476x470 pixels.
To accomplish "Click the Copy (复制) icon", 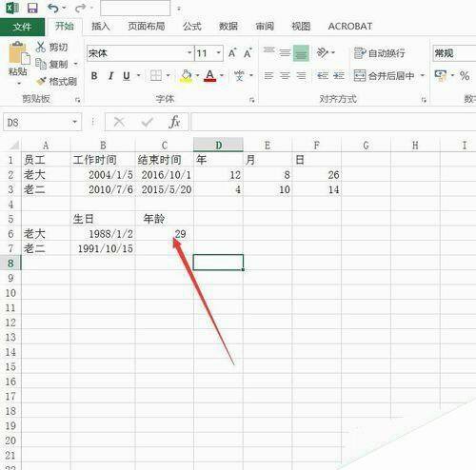I will click(x=41, y=64).
